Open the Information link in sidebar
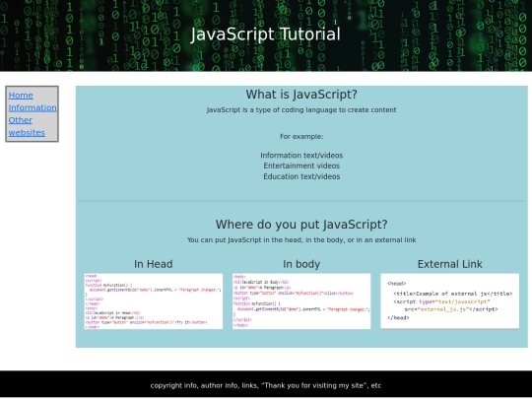The image size is (532, 399). (x=33, y=107)
